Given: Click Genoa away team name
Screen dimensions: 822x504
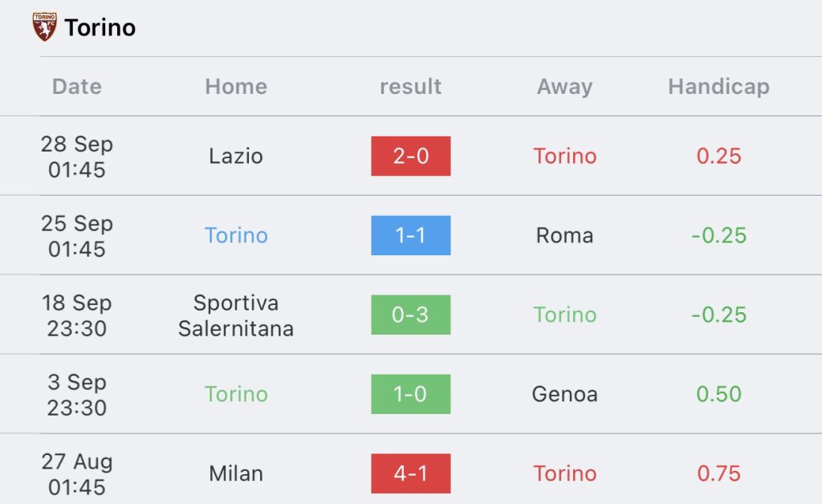Looking at the screenshot, I should (x=564, y=394).
